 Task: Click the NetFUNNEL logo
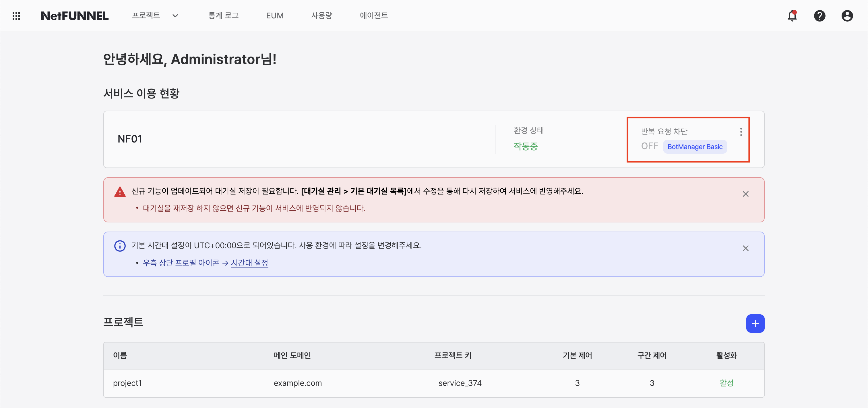coord(75,16)
